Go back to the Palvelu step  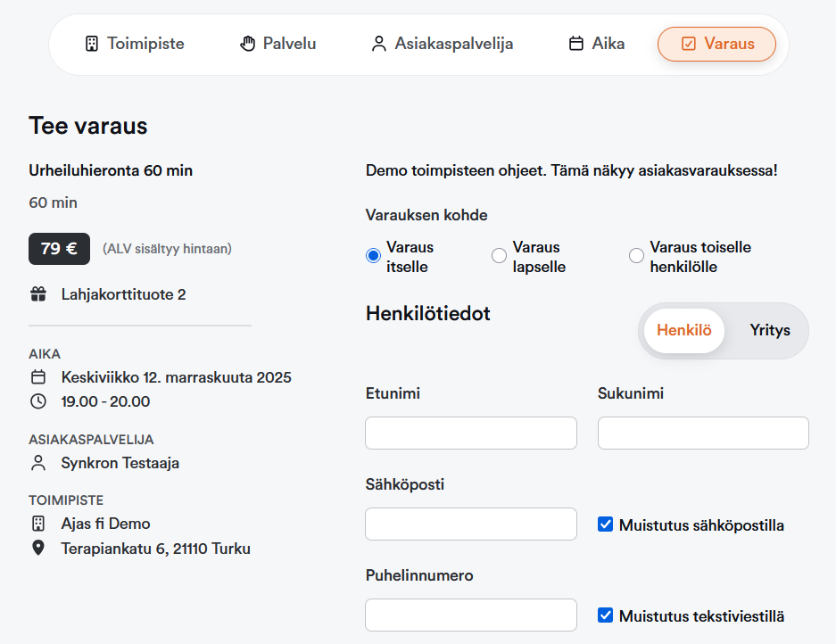click(x=278, y=44)
